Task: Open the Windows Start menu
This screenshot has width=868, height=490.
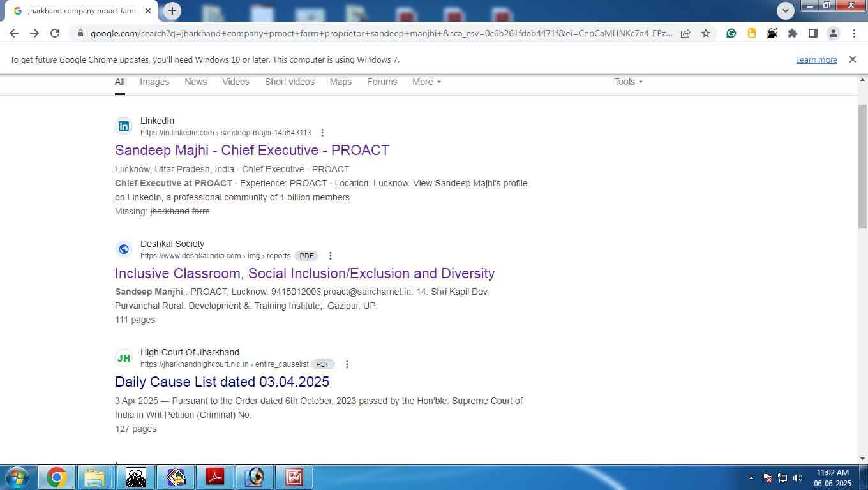Action: [x=16, y=477]
